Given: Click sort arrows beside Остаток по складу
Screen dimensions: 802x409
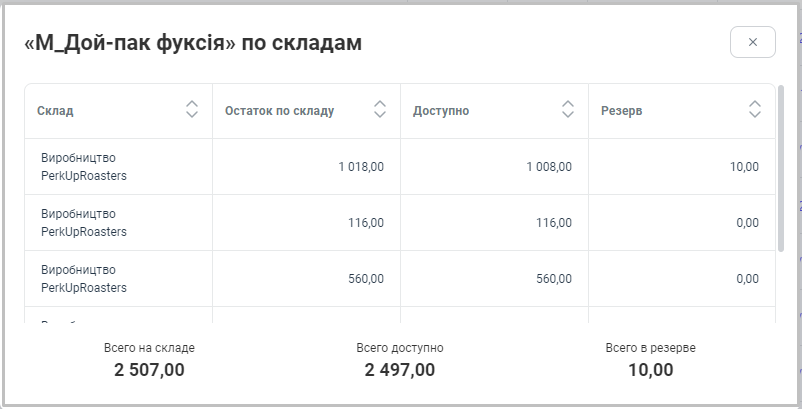Looking at the screenshot, I should (380, 110).
